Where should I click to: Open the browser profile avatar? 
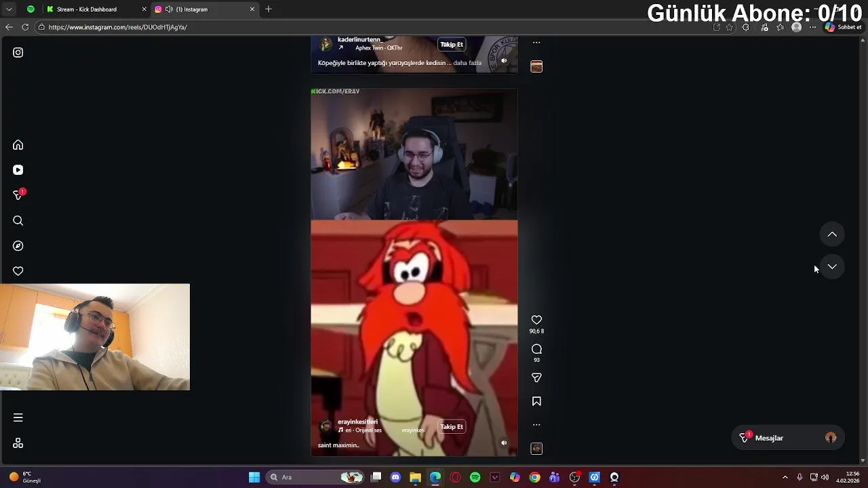(797, 27)
